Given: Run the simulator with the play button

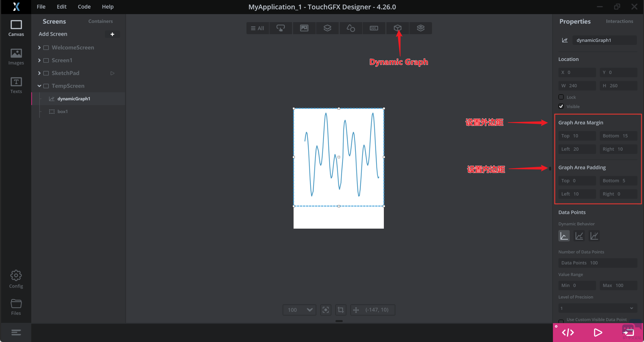Looking at the screenshot, I should tap(598, 332).
